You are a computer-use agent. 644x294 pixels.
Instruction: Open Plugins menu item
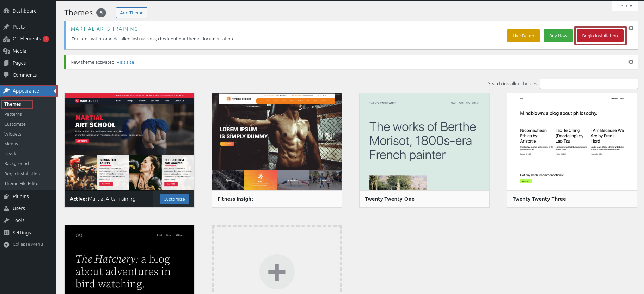click(28, 196)
